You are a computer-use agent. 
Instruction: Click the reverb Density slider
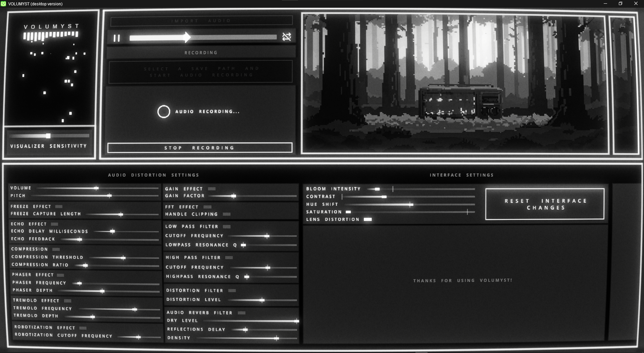pyautogui.click(x=247, y=338)
